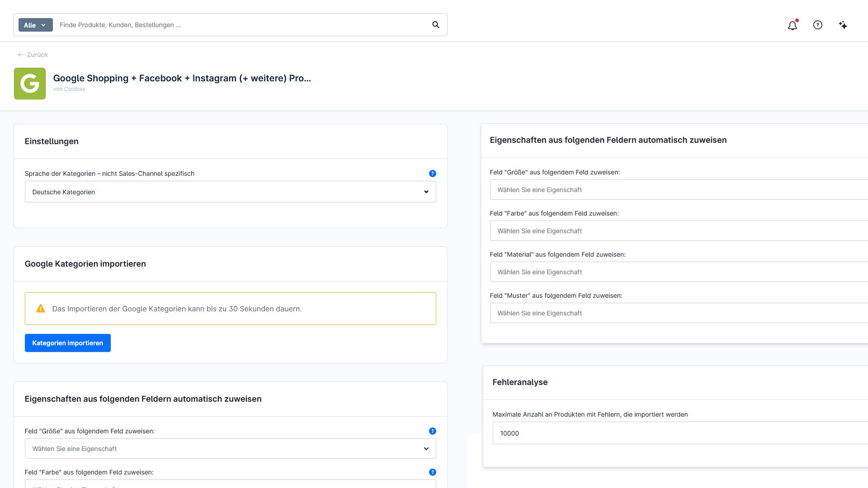Show help tooltip for left "Farbe" field
868x488 pixels.
pos(433,472)
